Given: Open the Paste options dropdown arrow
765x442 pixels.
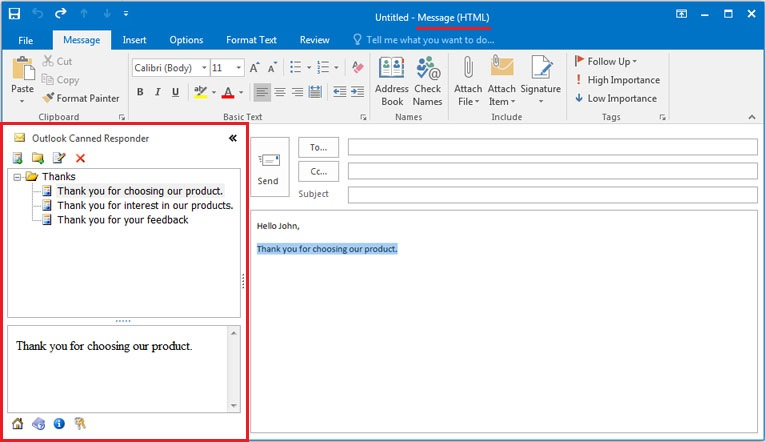Looking at the screenshot, I should click(22, 101).
